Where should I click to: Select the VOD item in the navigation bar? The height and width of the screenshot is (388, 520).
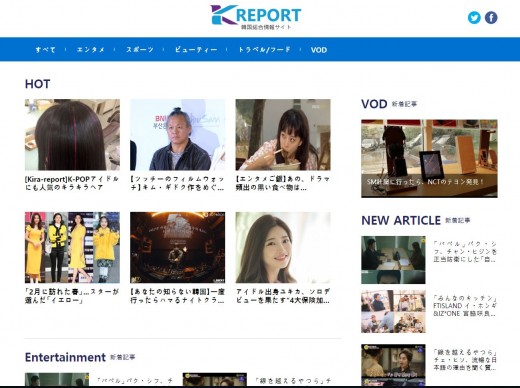click(319, 50)
